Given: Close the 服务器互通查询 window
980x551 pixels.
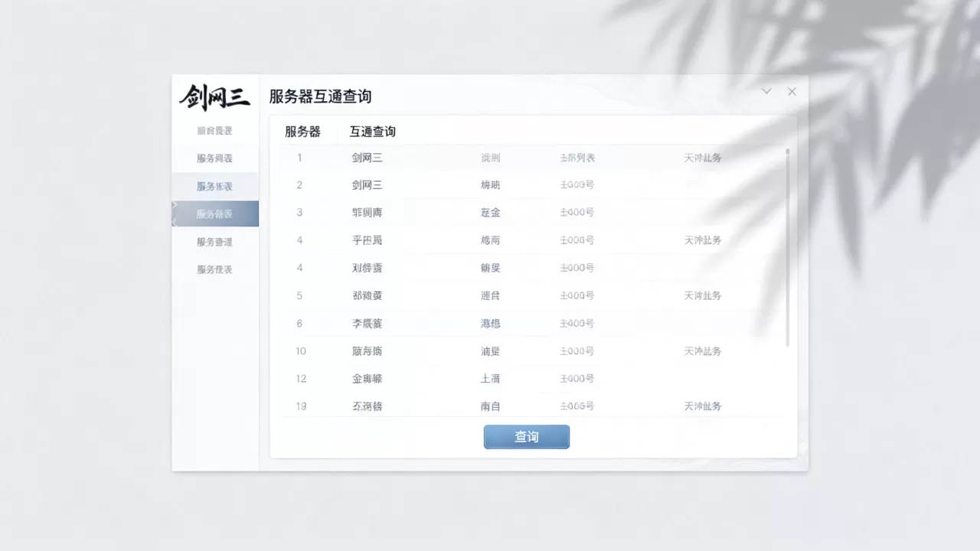Looking at the screenshot, I should pyautogui.click(x=792, y=91).
